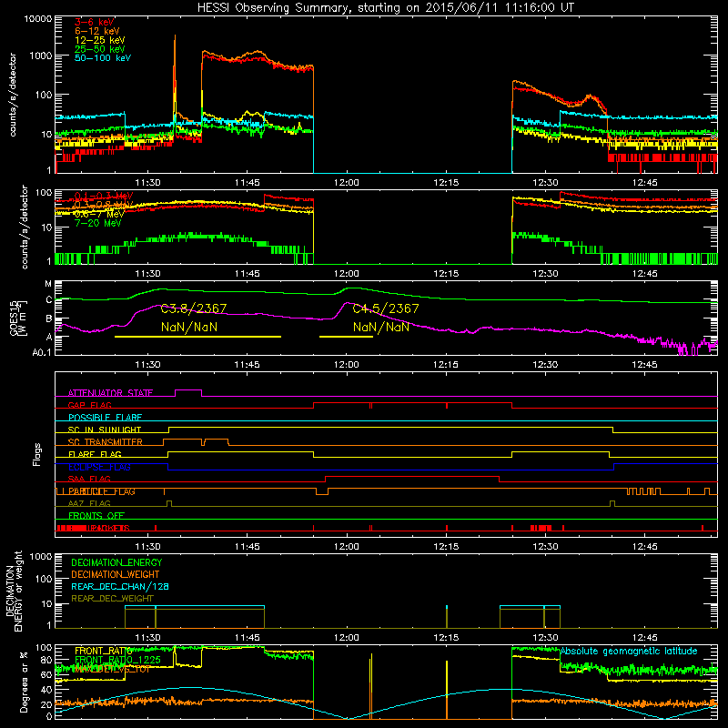This screenshot has height=728, width=728.
Task: Select the FRONTS_OFF flag label
Action: coord(96,516)
